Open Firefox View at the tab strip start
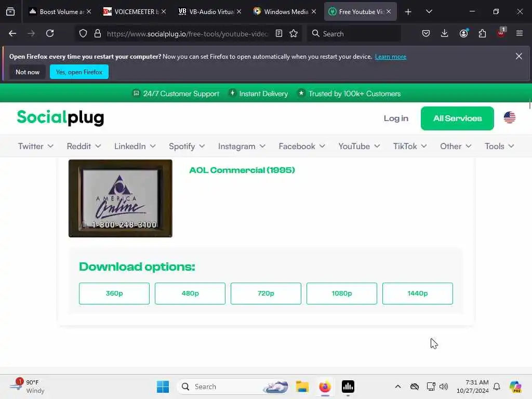This screenshot has width=532, height=399. coord(10,11)
